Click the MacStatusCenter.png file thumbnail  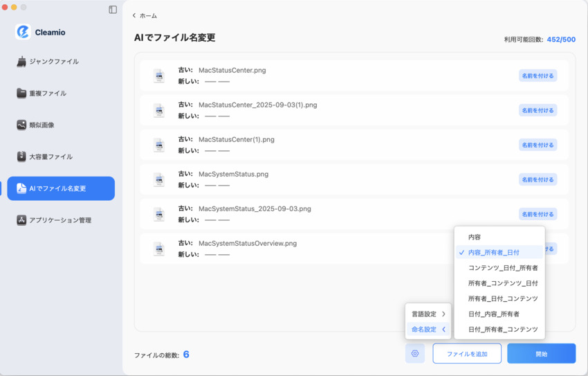click(x=159, y=75)
